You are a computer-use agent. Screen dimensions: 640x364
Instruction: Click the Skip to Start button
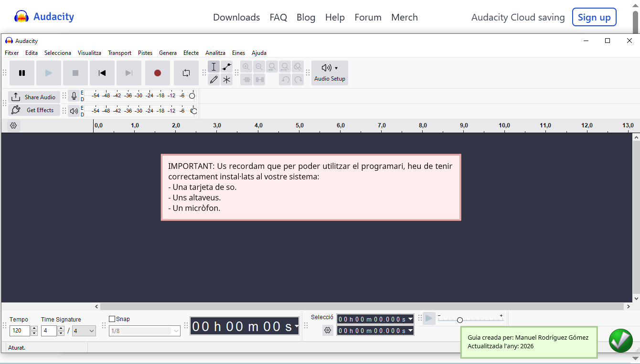click(x=102, y=73)
